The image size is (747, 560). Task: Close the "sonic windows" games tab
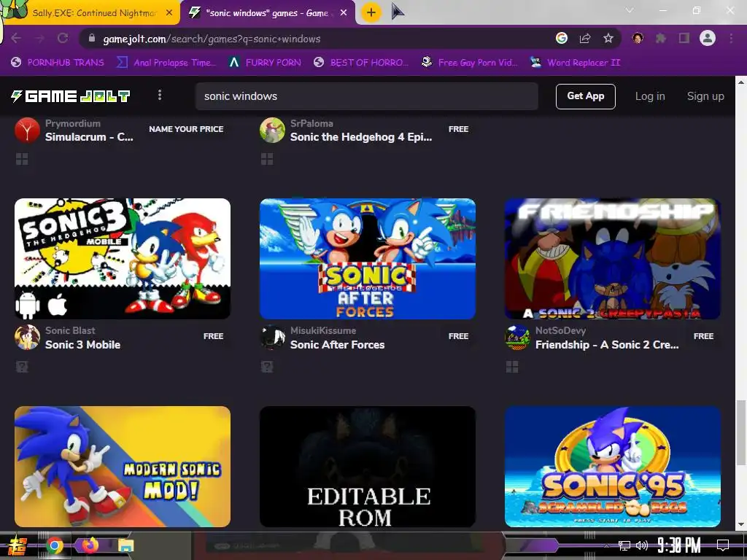pos(344,13)
